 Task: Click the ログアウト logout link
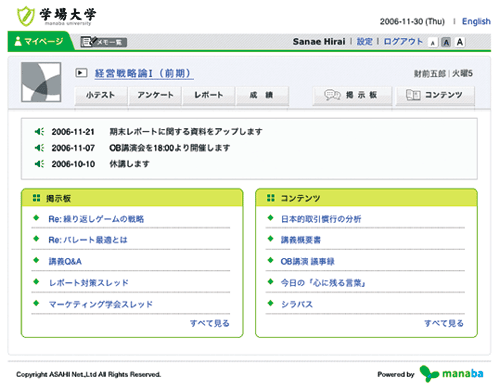click(403, 42)
